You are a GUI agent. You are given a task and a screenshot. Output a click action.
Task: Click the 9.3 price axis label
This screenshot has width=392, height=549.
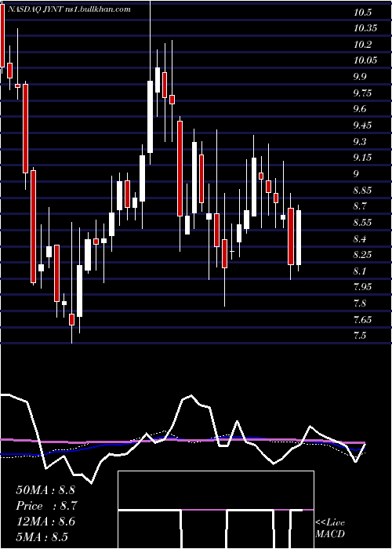(x=360, y=141)
